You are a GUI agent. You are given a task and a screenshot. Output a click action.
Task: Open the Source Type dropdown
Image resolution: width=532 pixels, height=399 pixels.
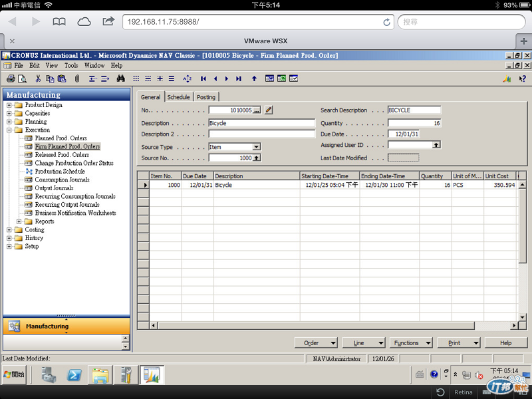click(x=257, y=147)
